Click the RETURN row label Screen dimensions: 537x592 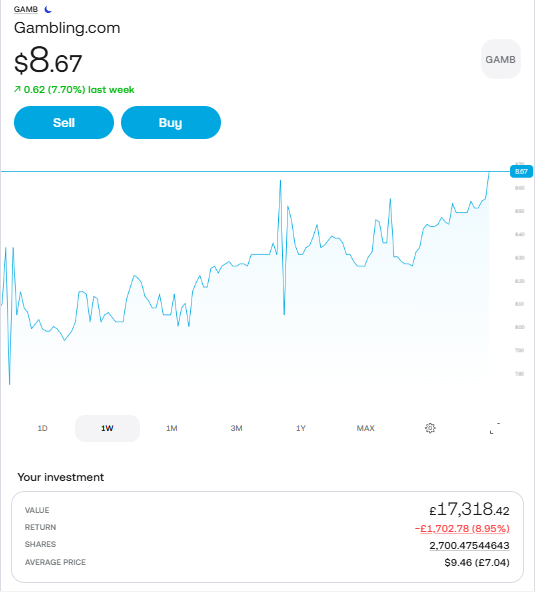pos(40,527)
